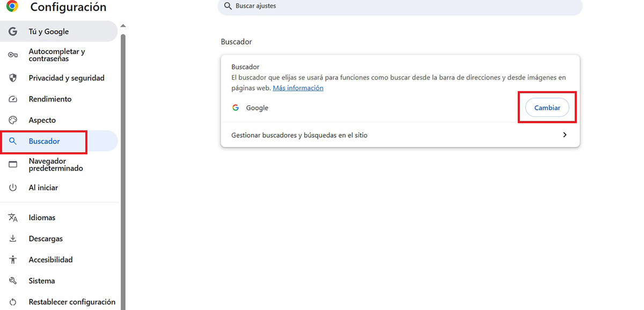Click the palette icon for Aspecto
This screenshot has width=644, height=310.
[13, 120]
